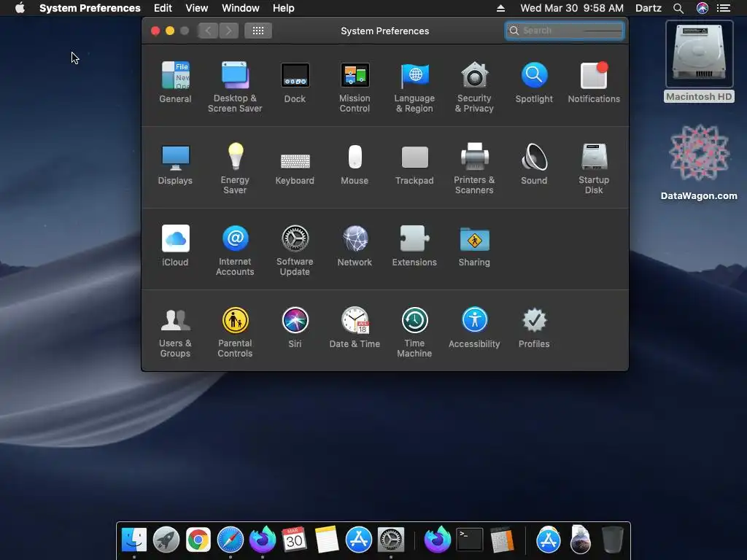The width and height of the screenshot is (747, 560).
Task: Open Date & Time preferences
Action: 355,327
